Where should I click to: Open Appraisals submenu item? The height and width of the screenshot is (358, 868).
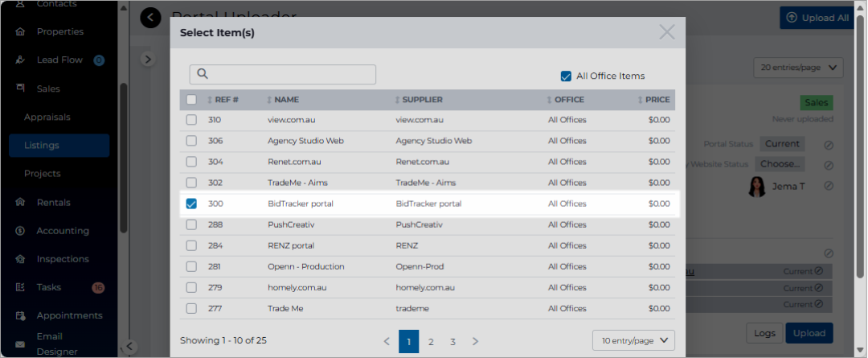pos(47,117)
